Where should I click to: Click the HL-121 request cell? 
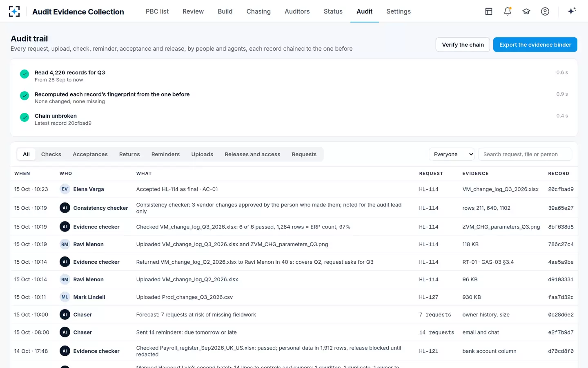[x=429, y=351]
